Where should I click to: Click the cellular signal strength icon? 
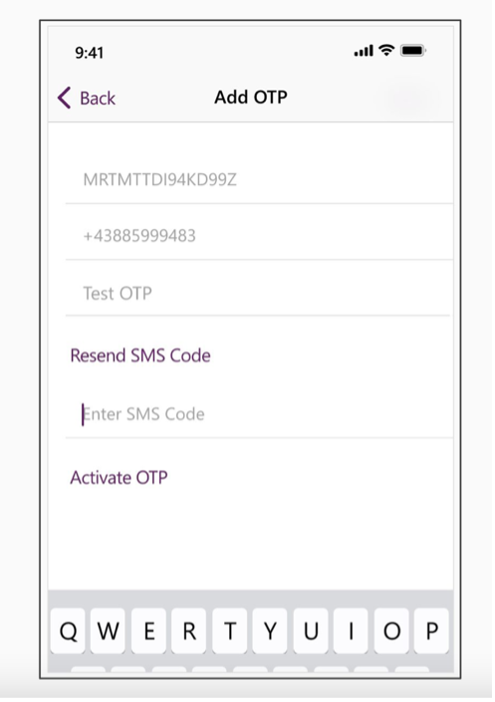click(x=363, y=51)
